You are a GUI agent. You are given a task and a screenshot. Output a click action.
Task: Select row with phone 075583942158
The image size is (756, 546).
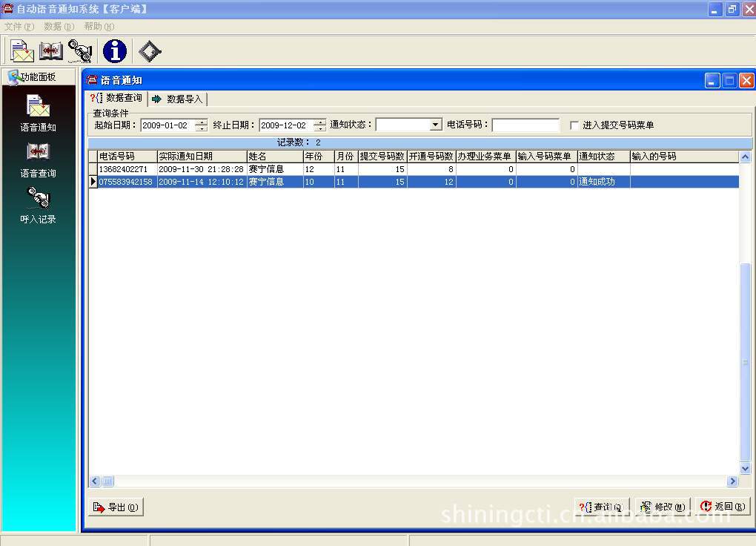coord(414,182)
